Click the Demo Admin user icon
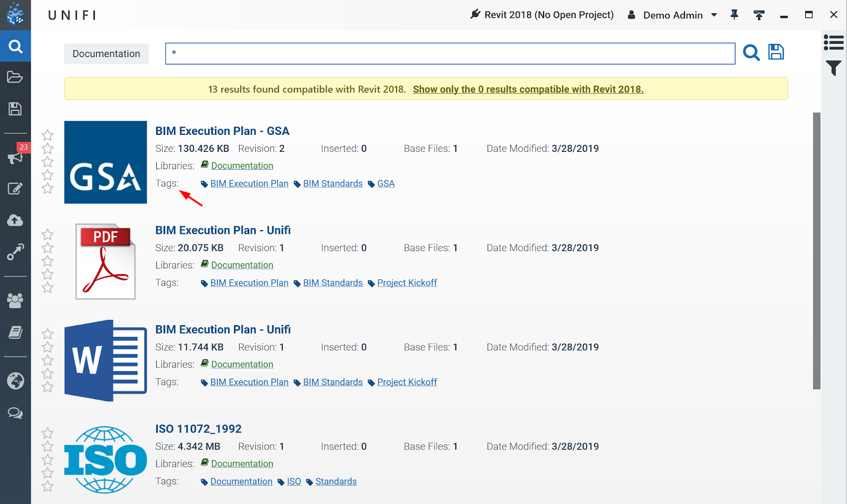Viewport: 847px width, 504px height. (632, 15)
